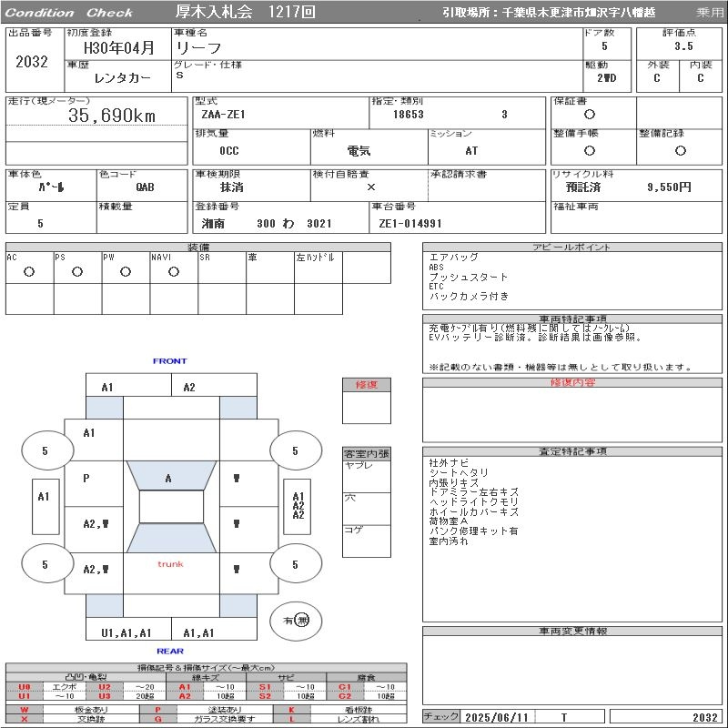Click the 'Condition Check' title text
Viewport: 728px width, 728px height.
(69, 13)
